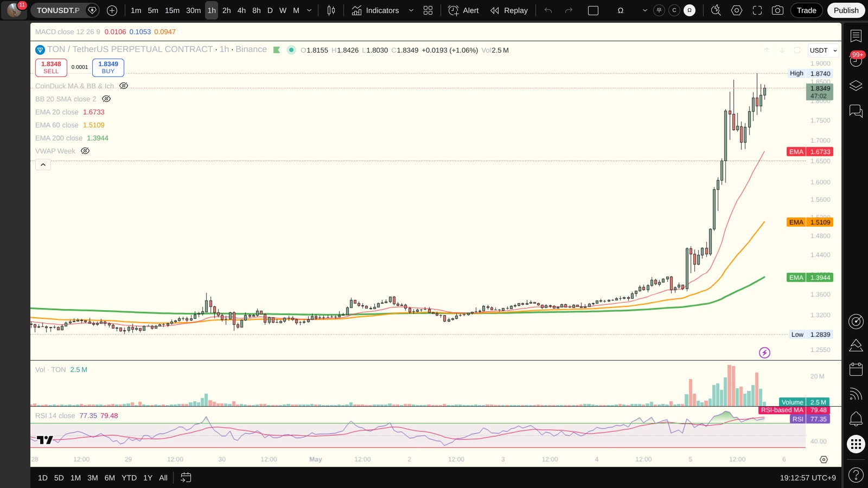Viewport: 868px width, 488px height.
Task: Open the help center question mark icon
Action: pyautogui.click(x=856, y=476)
